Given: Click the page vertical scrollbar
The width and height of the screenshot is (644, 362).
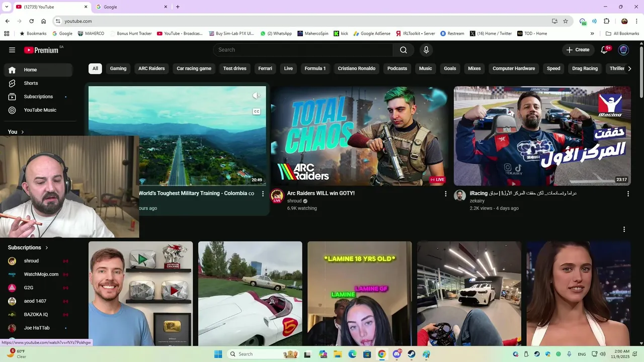Looking at the screenshot, I should (641, 73).
